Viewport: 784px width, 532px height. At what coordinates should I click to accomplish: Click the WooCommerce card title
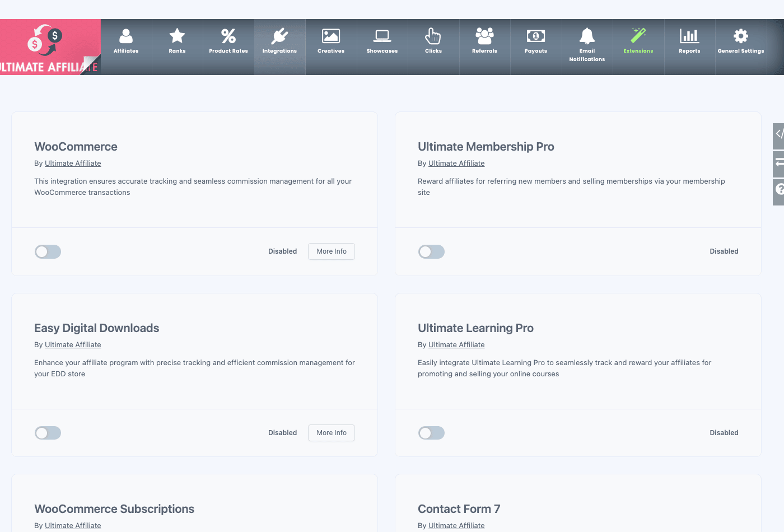pyautogui.click(x=76, y=147)
